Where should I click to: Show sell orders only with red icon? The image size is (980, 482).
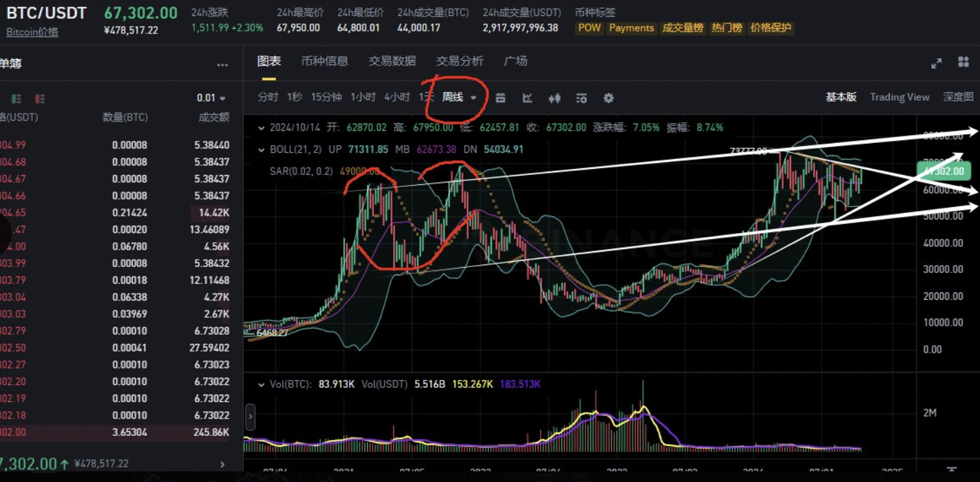(40, 99)
